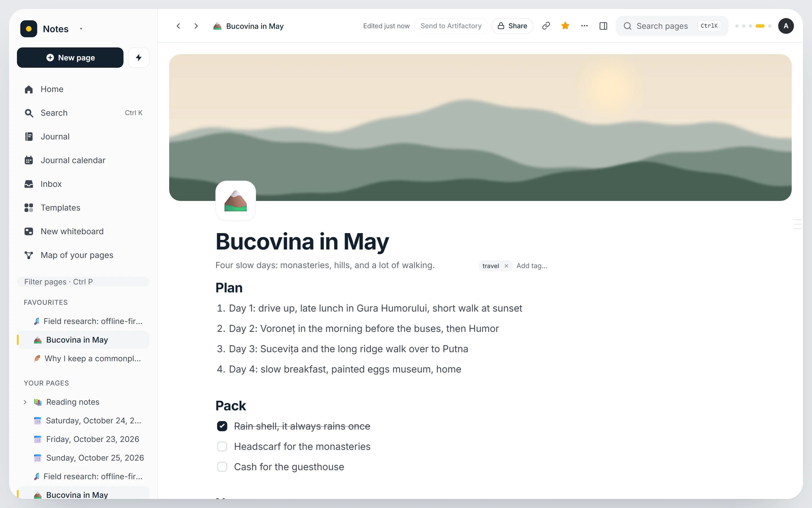The width and height of the screenshot is (812, 508).
Task: Open Friday, October 23, 2026 page
Action: tap(83, 439)
